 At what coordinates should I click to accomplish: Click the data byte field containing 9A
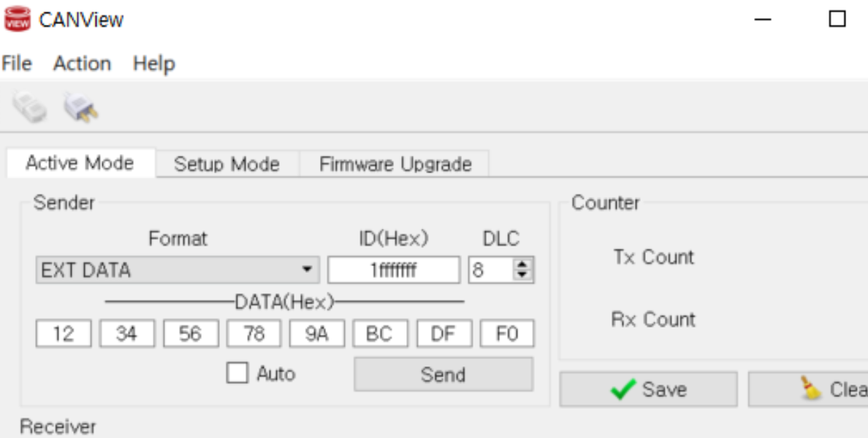click(x=316, y=333)
